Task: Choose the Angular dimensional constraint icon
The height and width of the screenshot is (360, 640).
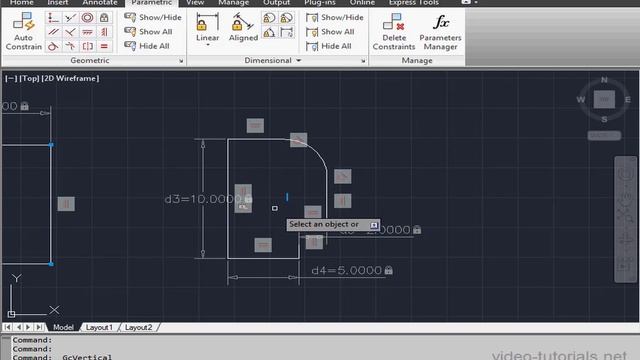Action: [269, 33]
